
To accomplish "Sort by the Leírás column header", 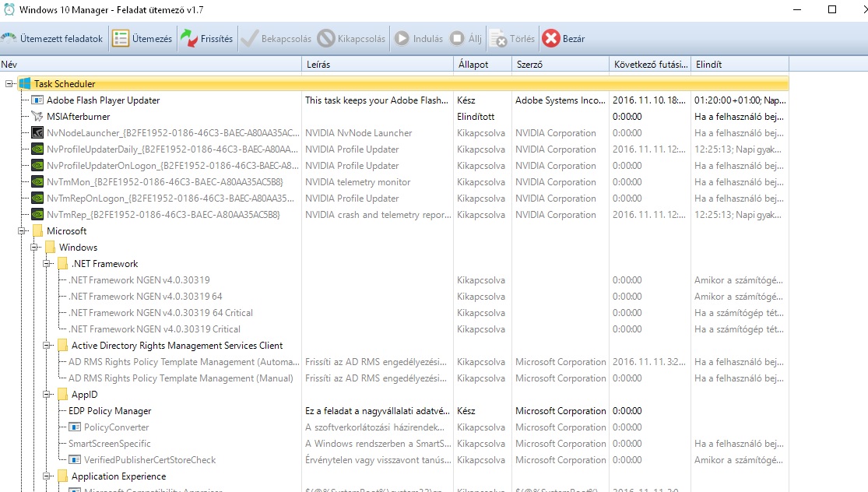I will pos(378,64).
